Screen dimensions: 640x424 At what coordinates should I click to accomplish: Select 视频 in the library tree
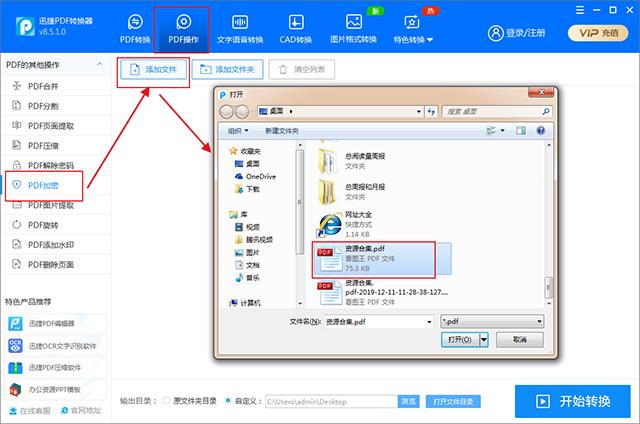(x=247, y=227)
